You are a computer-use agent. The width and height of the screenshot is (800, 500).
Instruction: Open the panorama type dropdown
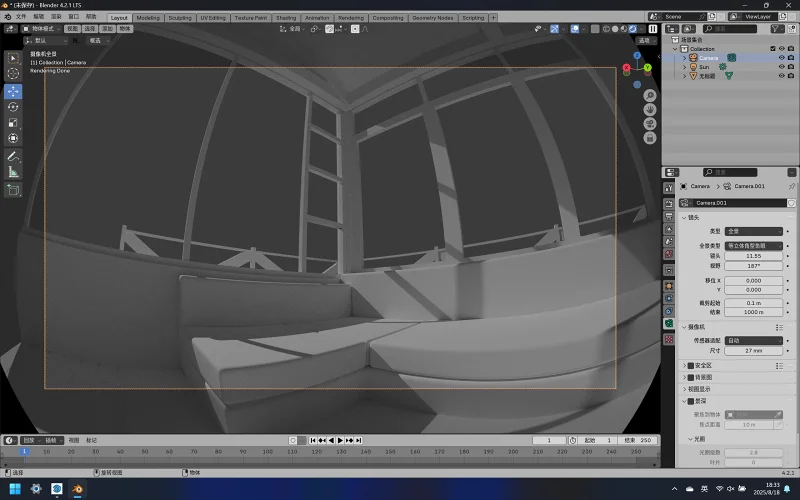[754, 246]
